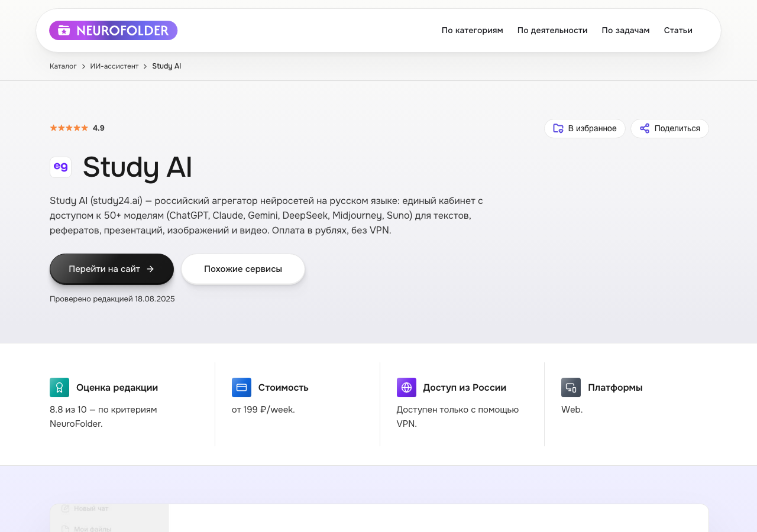Click the Каталог breadcrumb link
The image size is (757, 532).
(63, 66)
